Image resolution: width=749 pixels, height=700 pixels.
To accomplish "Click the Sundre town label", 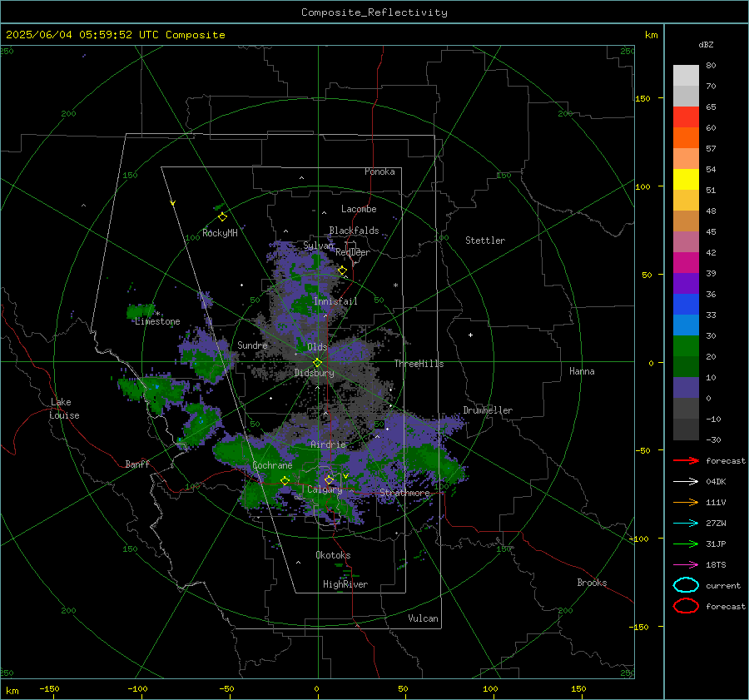I will pyautogui.click(x=252, y=345).
